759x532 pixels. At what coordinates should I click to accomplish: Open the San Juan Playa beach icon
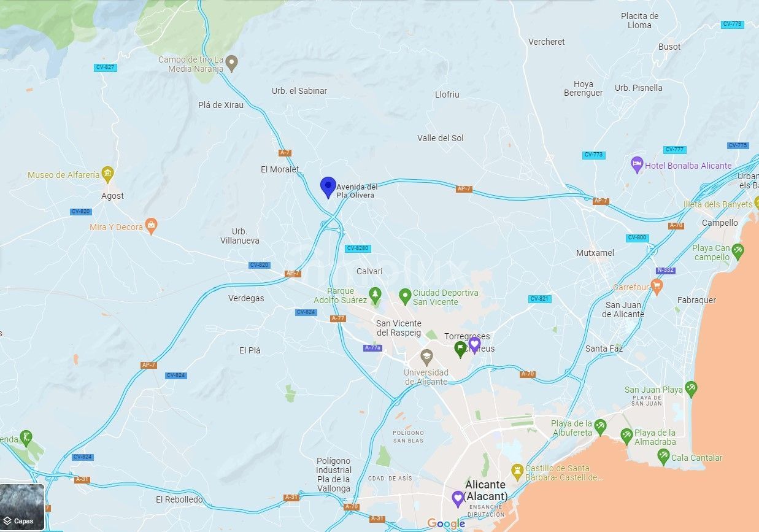tap(691, 388)
